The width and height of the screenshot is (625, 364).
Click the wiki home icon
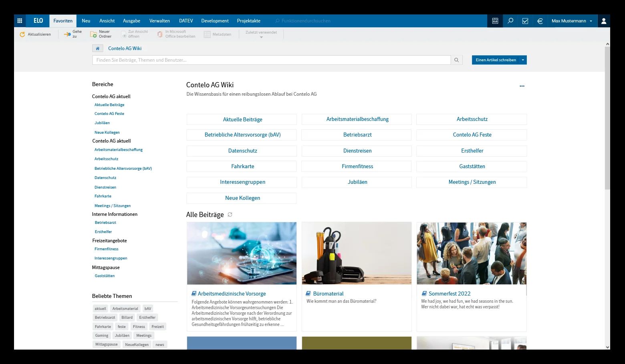97,48
